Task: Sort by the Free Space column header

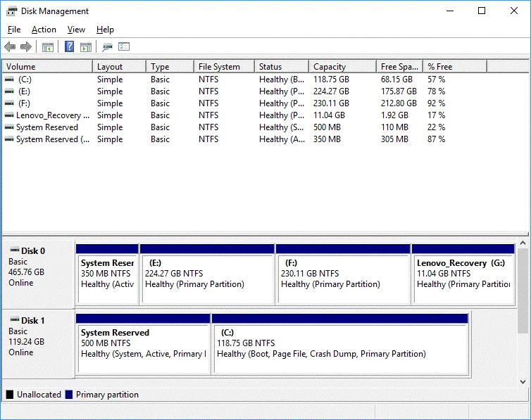Action: point(400,67)
